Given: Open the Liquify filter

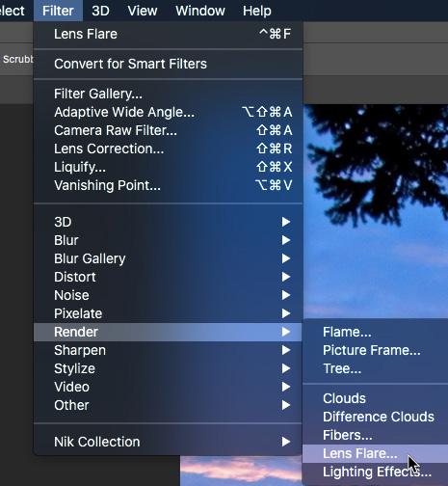Looking at the screenshot, I should click(x=168, y=167).
